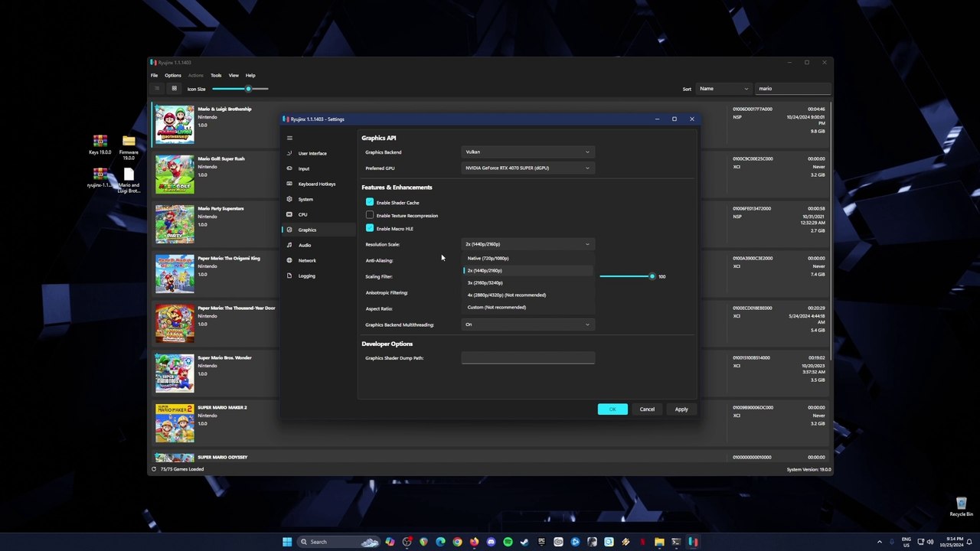Choose Native (720p/1080p) resolution option
This screenshot has width=980, height=551.
[x=528, y=258]
